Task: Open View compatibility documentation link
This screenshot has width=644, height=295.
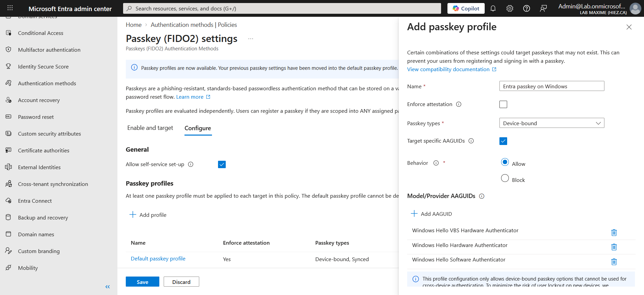Action: click(452, 69)
